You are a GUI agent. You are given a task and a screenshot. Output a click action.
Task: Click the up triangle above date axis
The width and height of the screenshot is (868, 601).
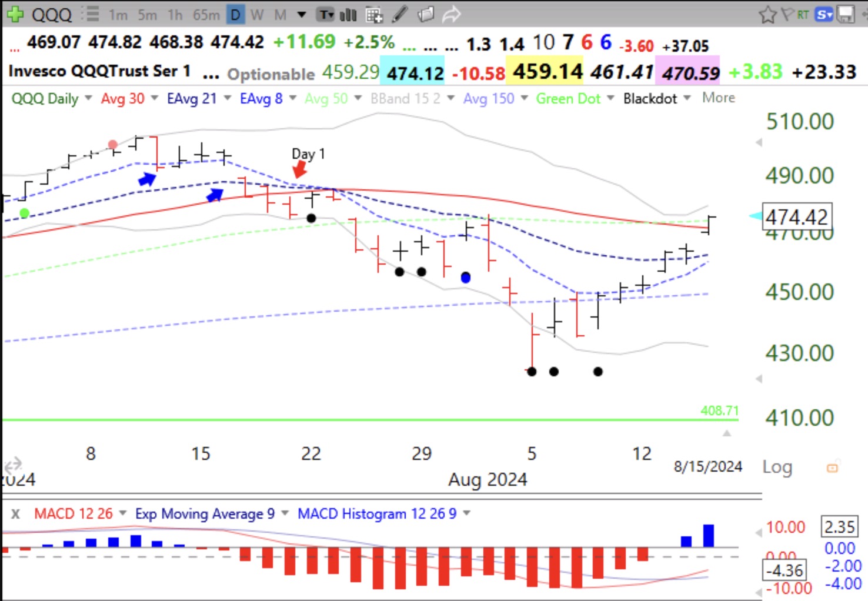click(727, 433)
